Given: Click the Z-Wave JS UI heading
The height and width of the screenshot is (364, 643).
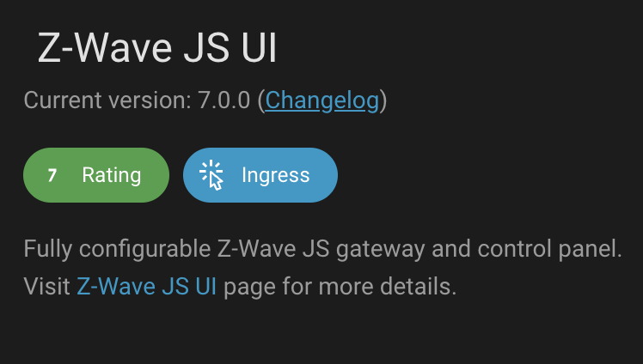Looking at the screenshot, I should tap(157, 49).
